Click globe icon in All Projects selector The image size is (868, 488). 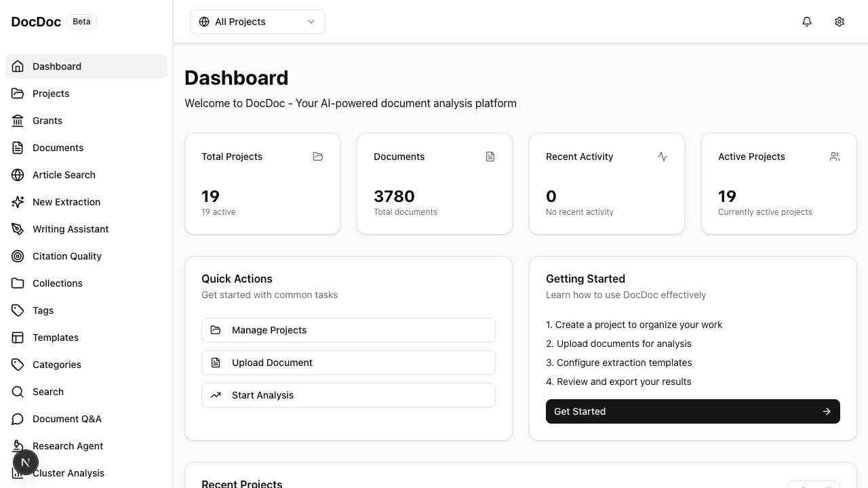204,22
